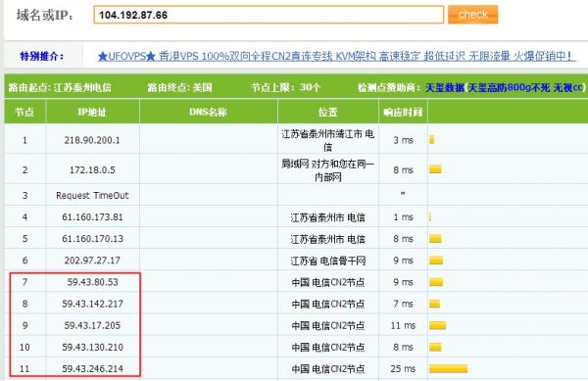Select IP address 59.43.246.214
The width and height of the screenshot is (588, 381).
(92, 369)
